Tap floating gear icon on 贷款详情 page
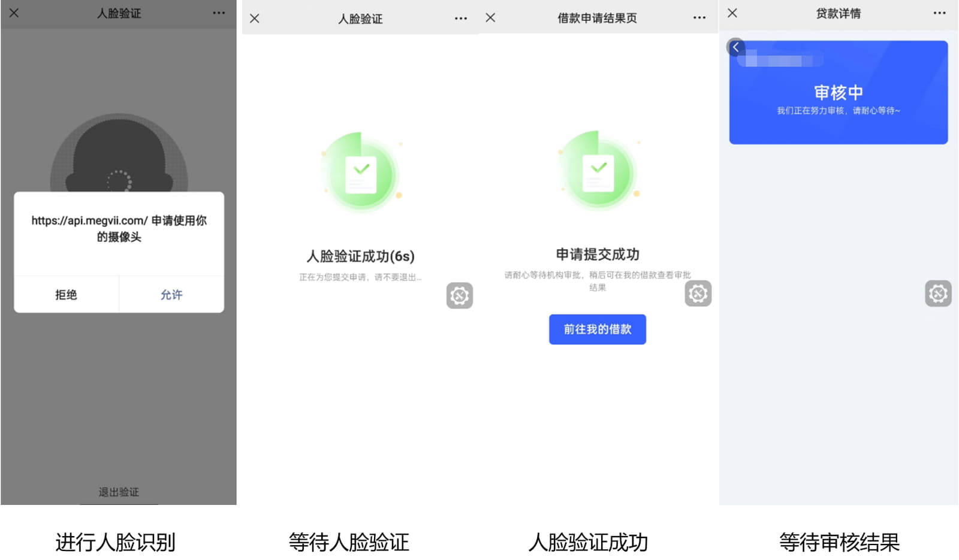This screenshot has height=560, width=959. 938,293
